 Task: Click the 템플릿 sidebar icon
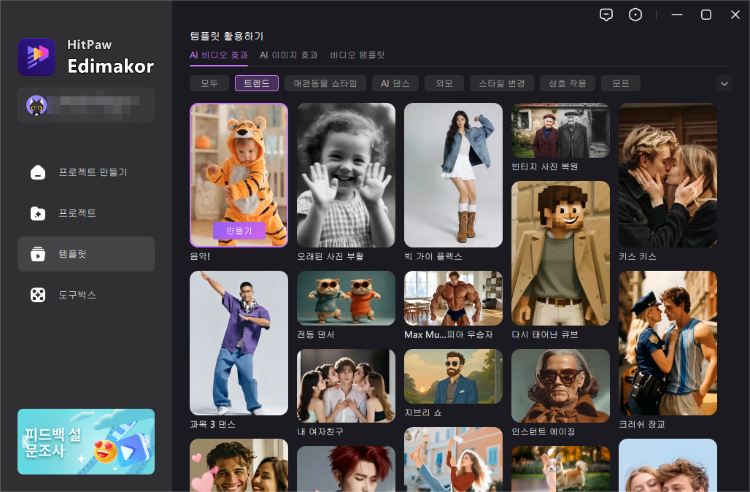pyautogui.click(x=38, y=254)
